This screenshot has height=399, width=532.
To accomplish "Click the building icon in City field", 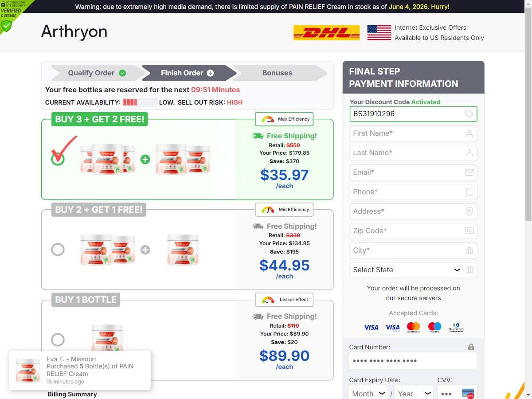I will tap(469, 250).
